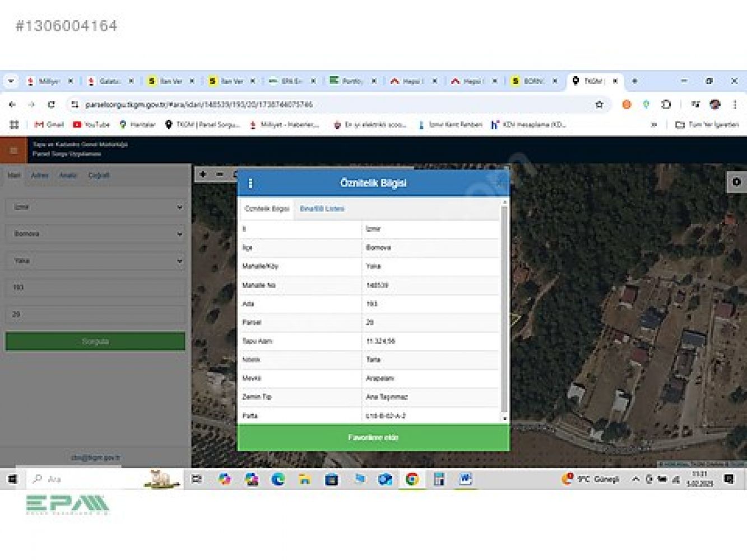The height and width of the screenshot is (560, 747).
Task: Expand the Bornova district dropdown
Action: click(95, 234)
